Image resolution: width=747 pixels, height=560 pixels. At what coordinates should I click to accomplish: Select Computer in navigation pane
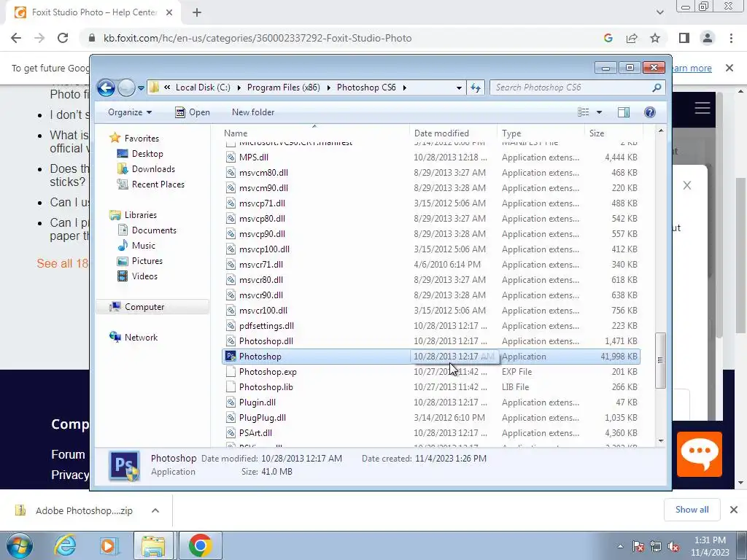(x=152, y=307)
